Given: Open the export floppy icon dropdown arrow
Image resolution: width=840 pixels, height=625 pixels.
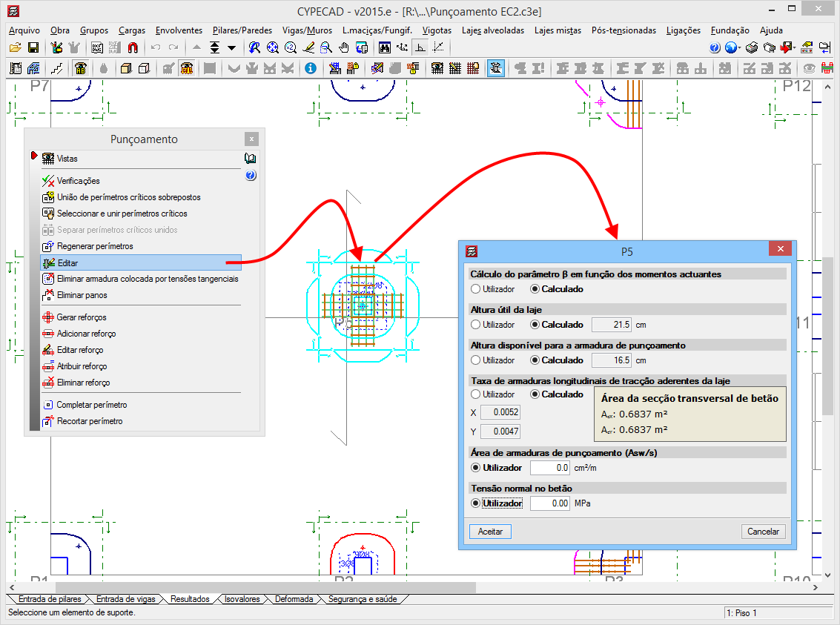Looking at the screenshot, I should point(796,47).
